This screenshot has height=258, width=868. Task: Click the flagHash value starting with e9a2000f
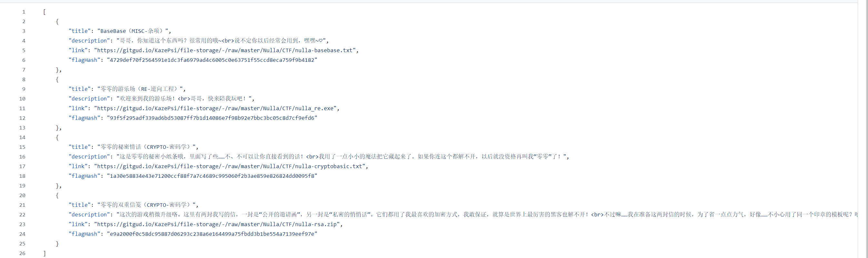[212, 234]
